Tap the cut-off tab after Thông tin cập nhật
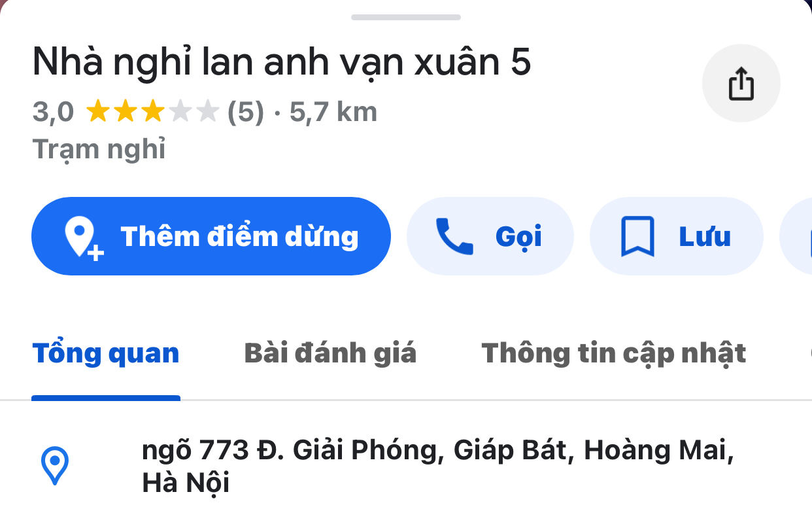The image size is (812, 526). point(809,353)
